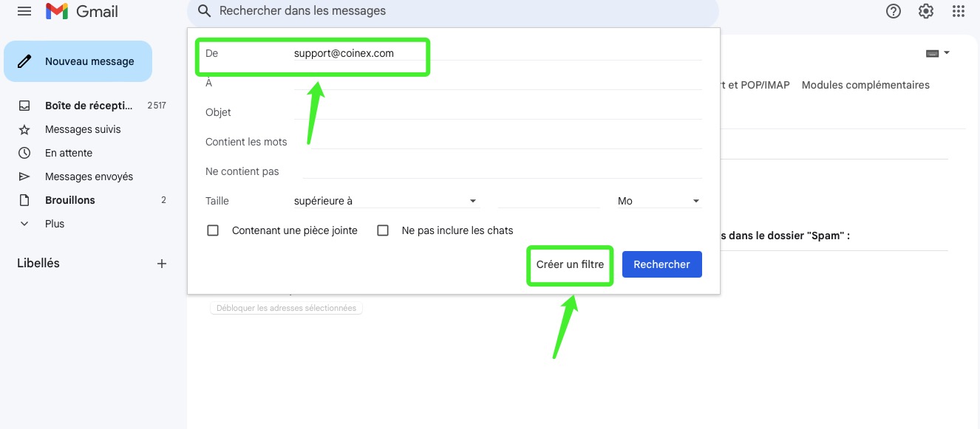
Task: Open the 'Brouillons' folder
Action: pos(70,200)
